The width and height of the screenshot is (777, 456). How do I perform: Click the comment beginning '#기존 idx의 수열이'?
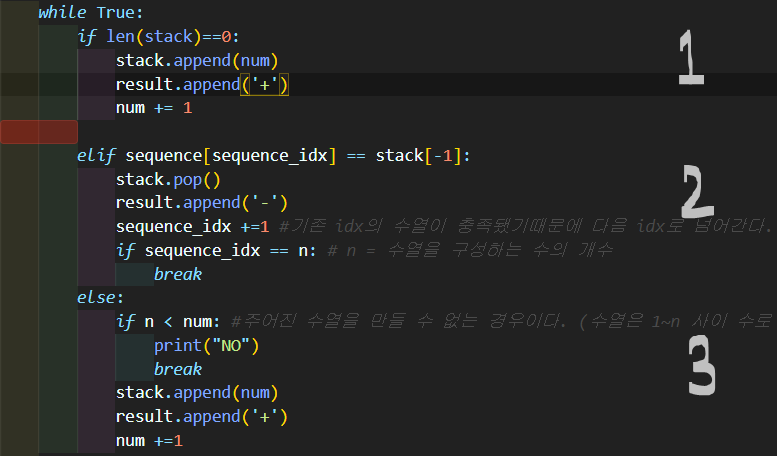527,226
